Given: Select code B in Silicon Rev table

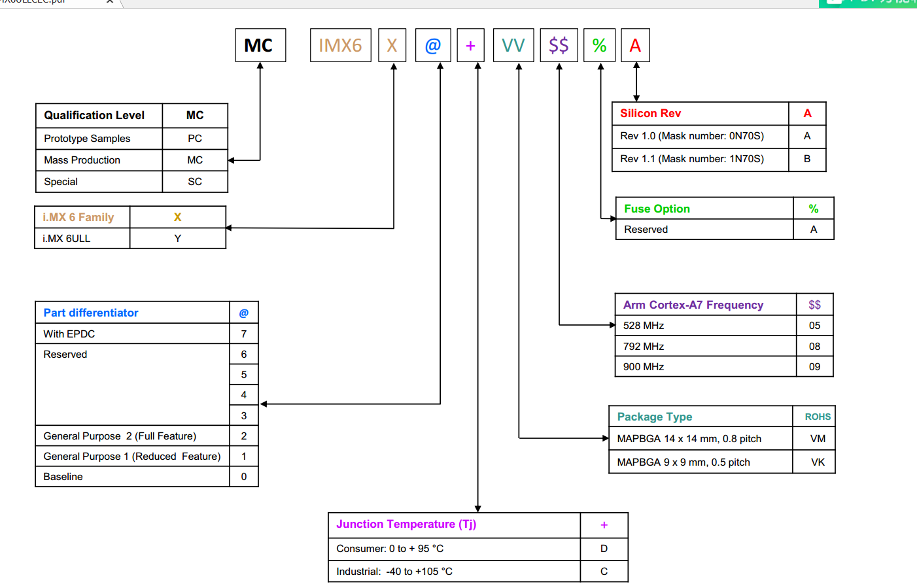Looking at the screenshot, I should click(x=807, y=159).
